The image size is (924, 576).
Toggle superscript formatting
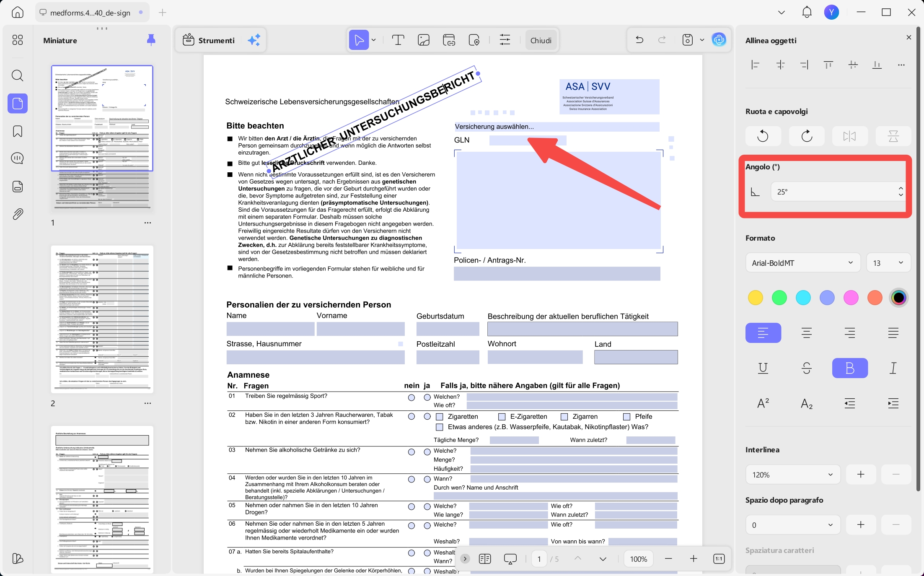763,403
